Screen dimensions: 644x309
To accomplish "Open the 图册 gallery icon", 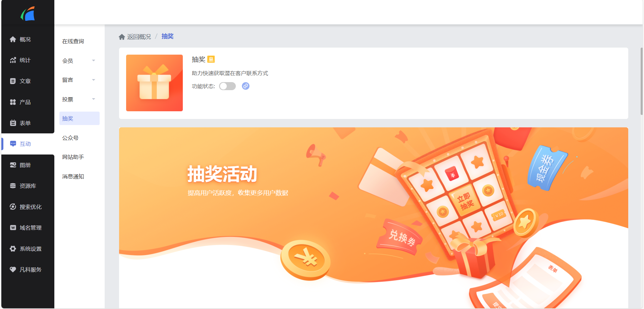I will [x=13, y=165].
